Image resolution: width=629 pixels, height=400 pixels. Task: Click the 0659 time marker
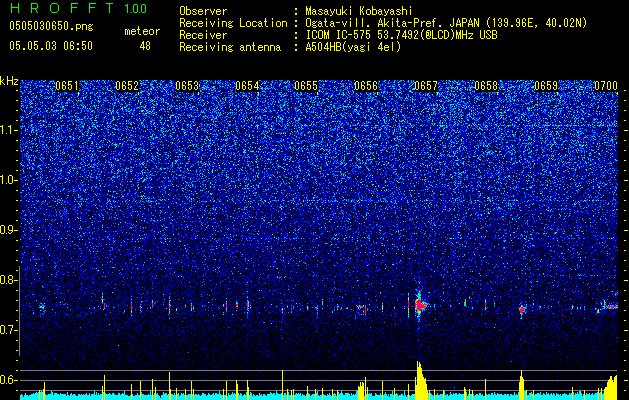point(546,86)
